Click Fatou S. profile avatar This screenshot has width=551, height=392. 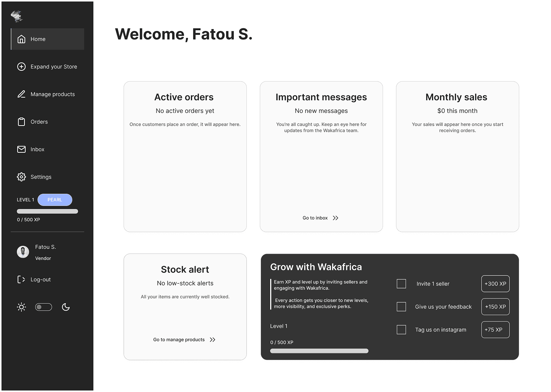click(x=23, y=252)
